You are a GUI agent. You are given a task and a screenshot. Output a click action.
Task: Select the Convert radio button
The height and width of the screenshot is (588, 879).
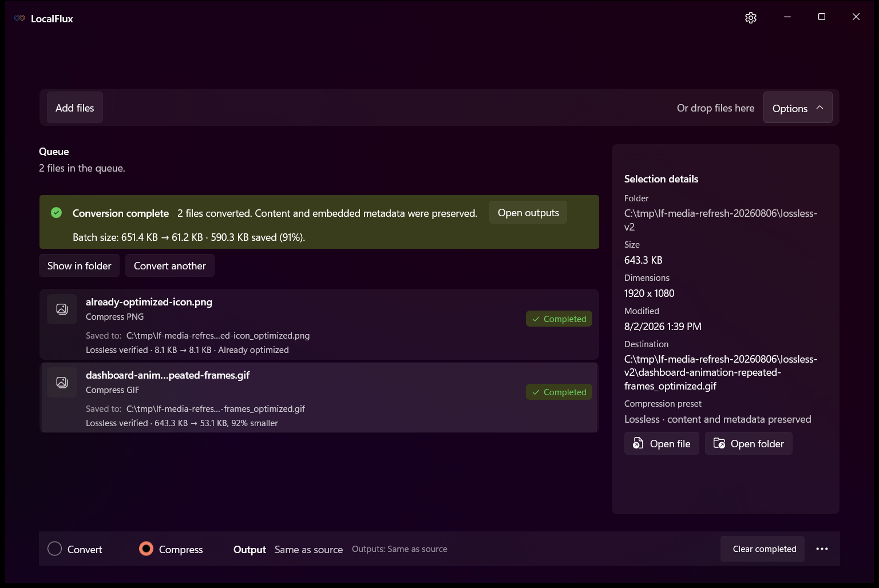54,549
